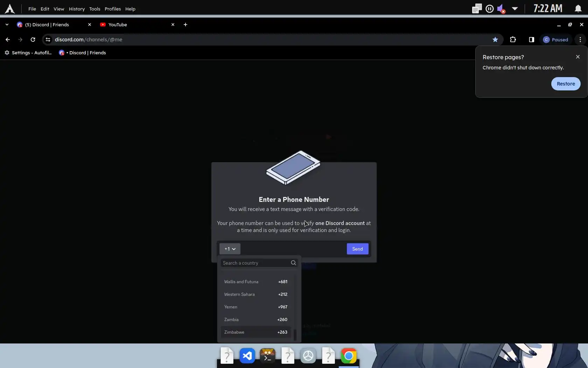This screenshot has height=368, width=588.
Task: Close the YouTube tab
Action: coord(173,25)
